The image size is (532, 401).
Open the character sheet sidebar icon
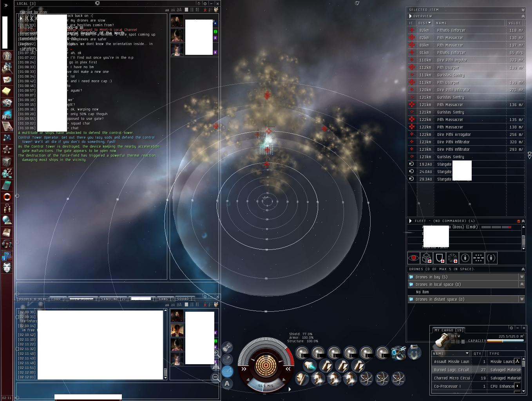tap(7, 56)
